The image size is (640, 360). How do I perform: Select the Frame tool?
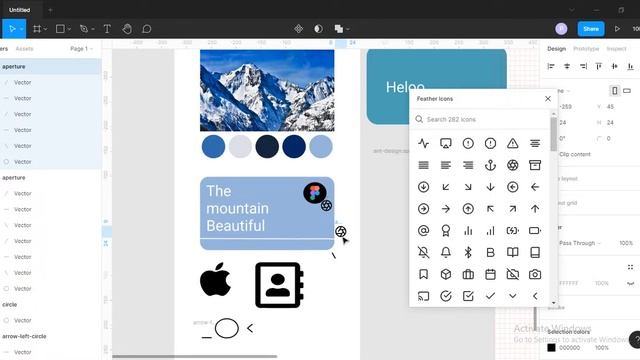click(x=37, y=29)
